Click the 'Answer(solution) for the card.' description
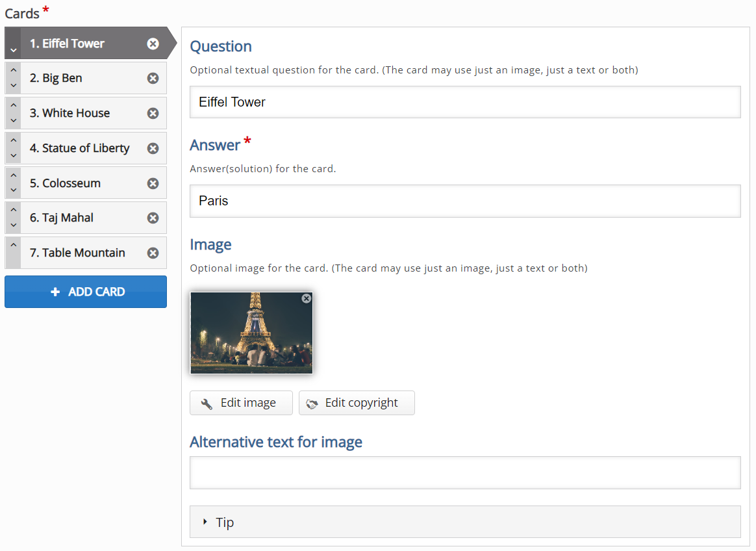 [263, 169]
